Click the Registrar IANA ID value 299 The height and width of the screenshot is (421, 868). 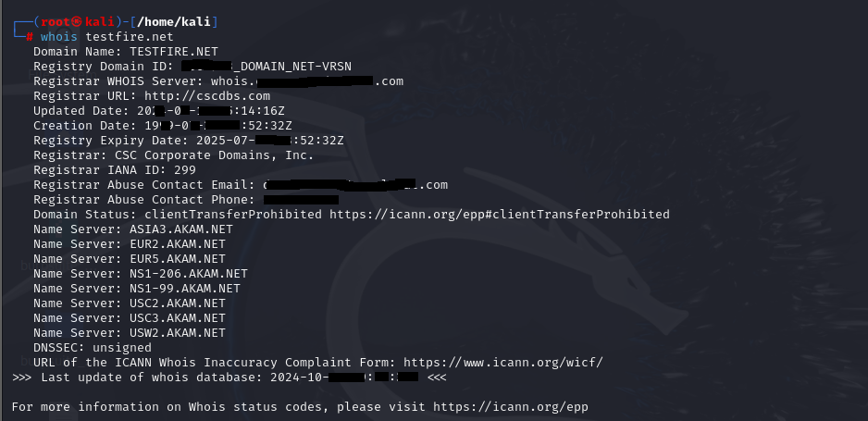click(x=185, y=170)
